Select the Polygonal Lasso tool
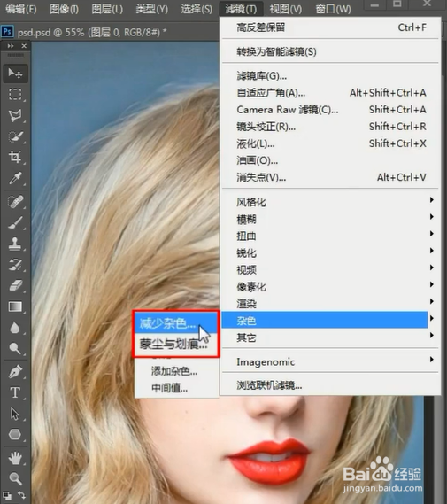 pyautogui.click(x=15, y=115)
